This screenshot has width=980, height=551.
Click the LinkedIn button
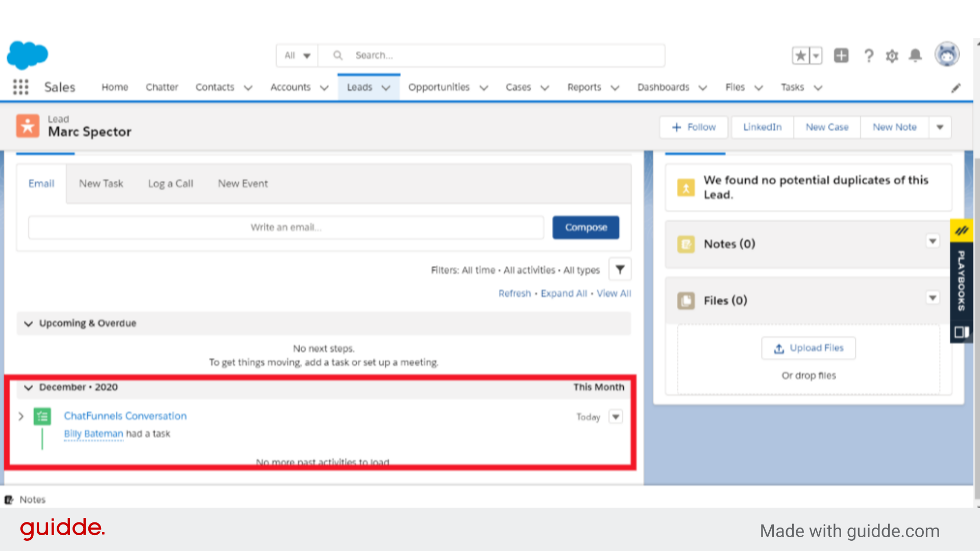coord(763,127)
